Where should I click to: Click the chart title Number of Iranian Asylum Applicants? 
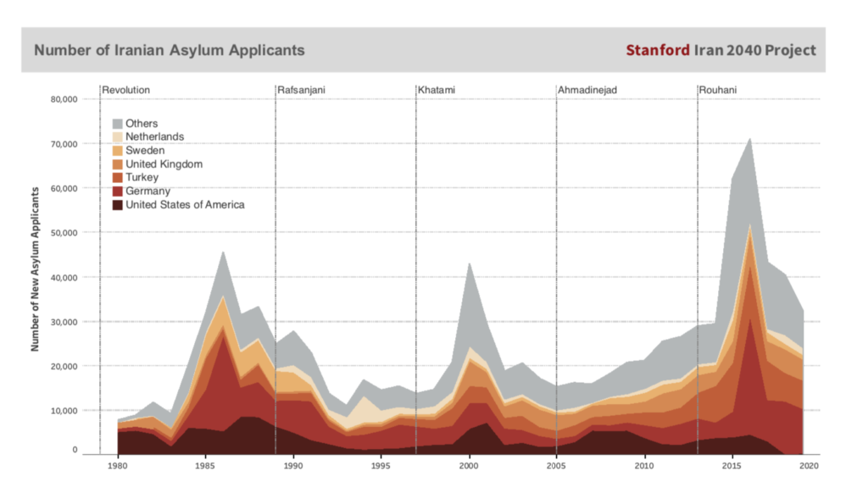coord(169,50)
